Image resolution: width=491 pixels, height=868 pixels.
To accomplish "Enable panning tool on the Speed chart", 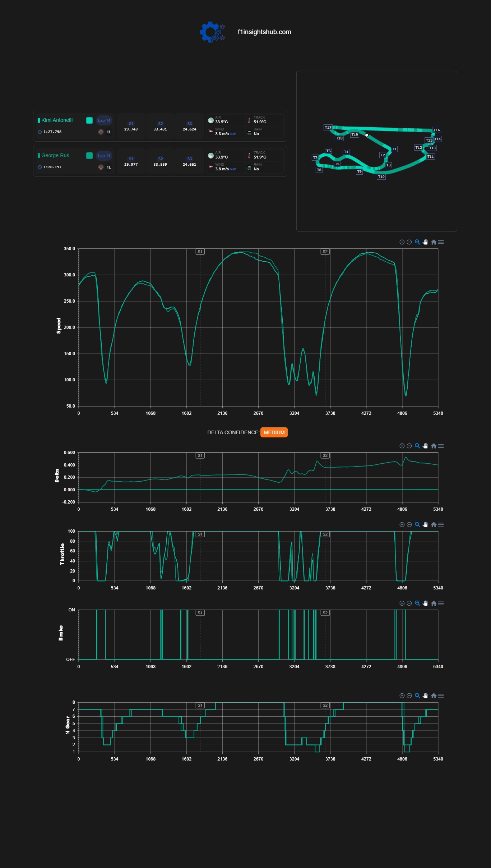I will tap(425, 242).
